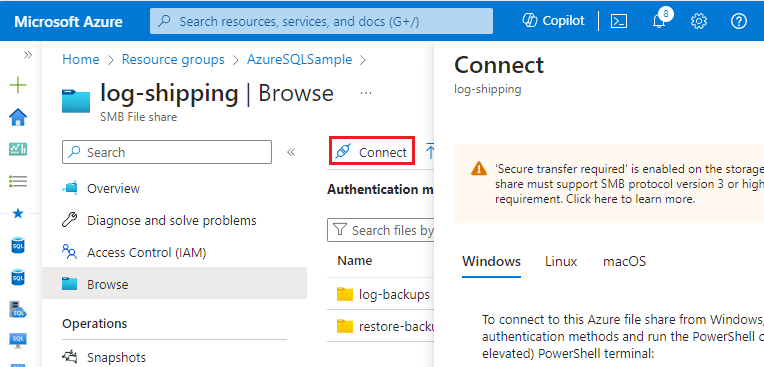Open the help question mark

[x=739, y=21]
